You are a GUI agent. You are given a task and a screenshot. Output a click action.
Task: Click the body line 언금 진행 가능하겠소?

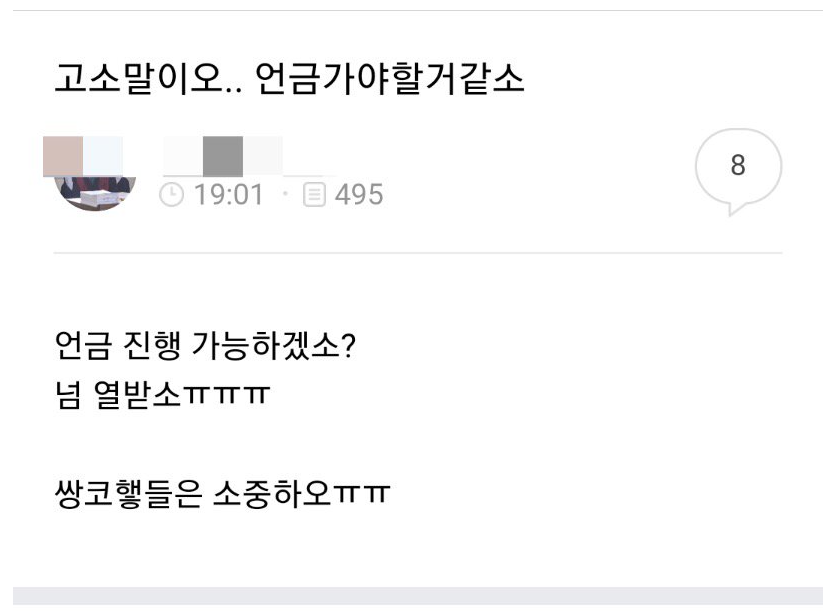[206, 346]
